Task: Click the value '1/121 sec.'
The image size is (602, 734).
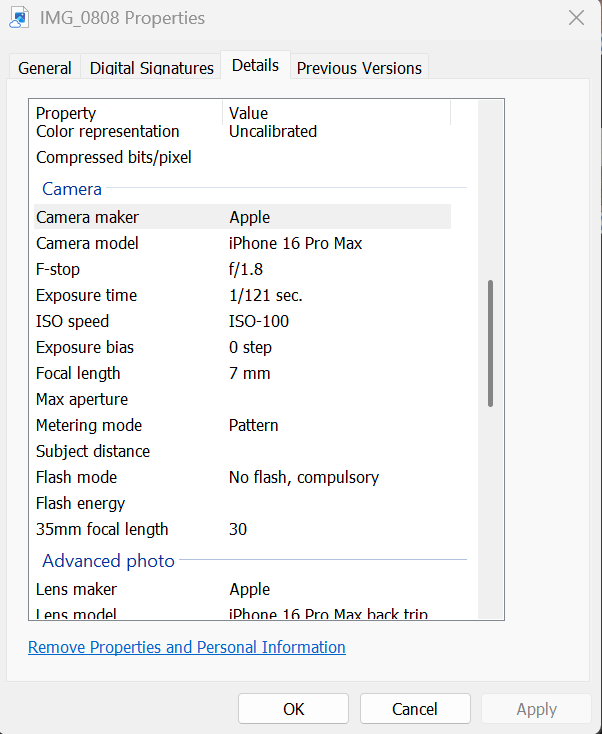Action: tap(265, 295)
